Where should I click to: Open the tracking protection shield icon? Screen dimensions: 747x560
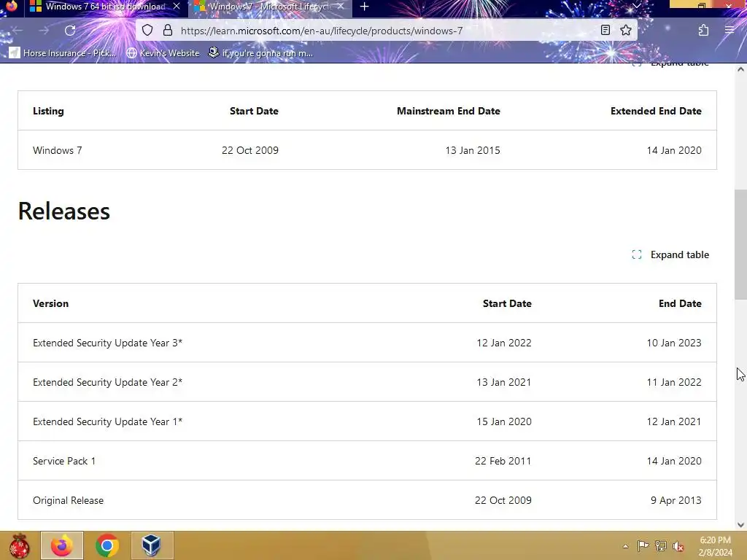tap(147, 31)
